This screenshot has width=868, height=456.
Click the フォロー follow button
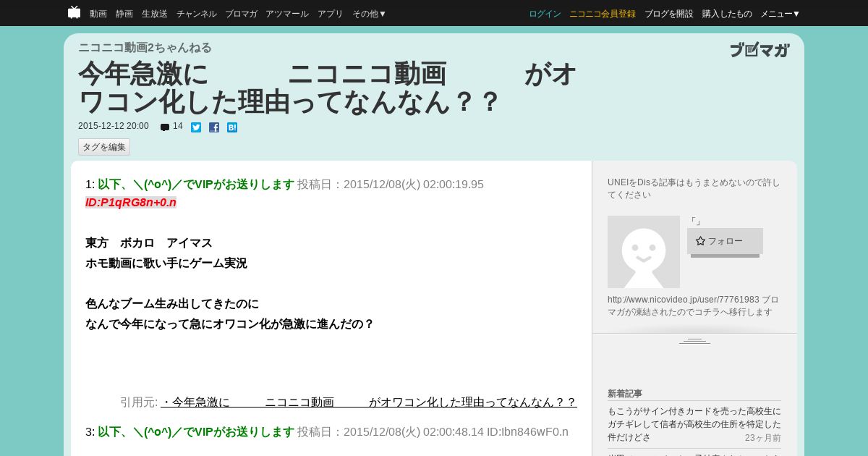(x=725, y=241)
